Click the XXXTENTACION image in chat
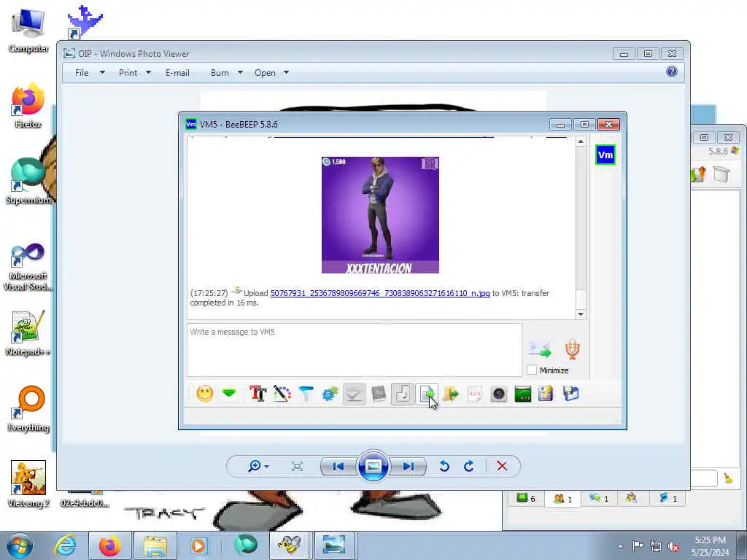 tap(380, 215)
